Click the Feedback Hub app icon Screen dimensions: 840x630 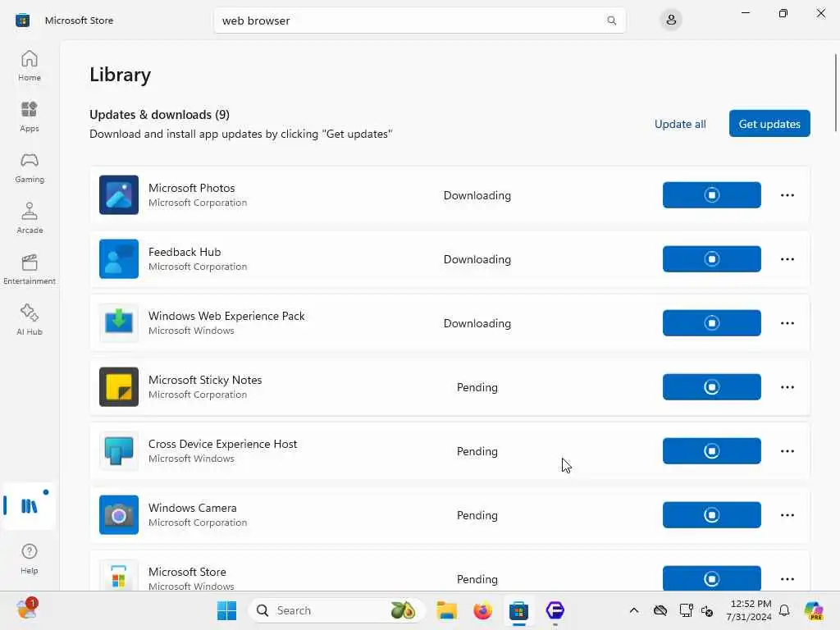119,258
